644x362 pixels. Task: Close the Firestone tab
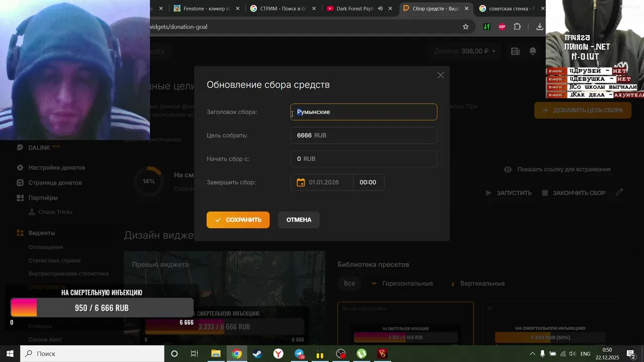point(237,9)
